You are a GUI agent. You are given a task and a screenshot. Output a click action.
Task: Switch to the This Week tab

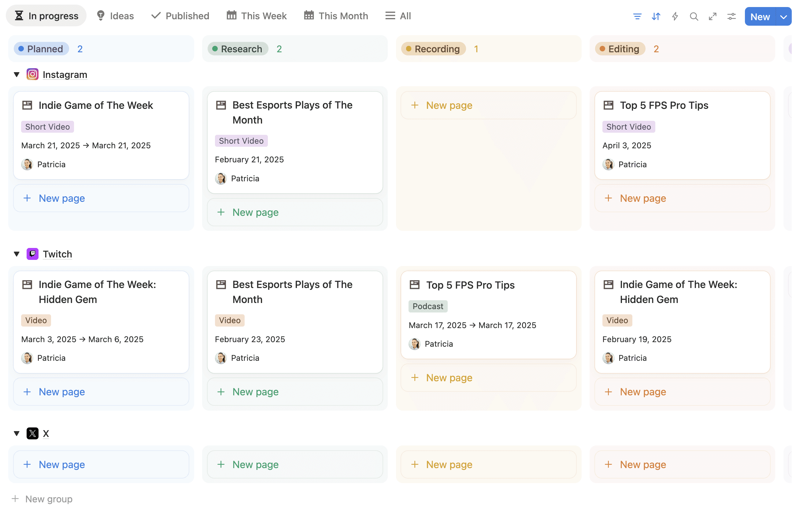point(257,16)
